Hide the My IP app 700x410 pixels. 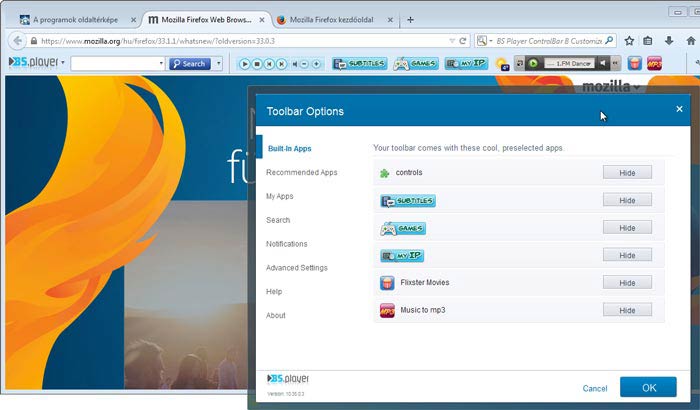pos(627,255)
